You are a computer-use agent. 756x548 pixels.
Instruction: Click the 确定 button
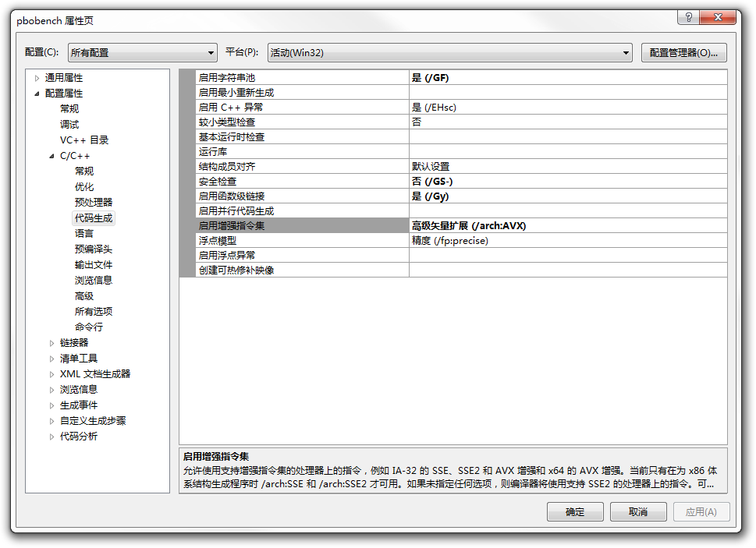click(x=575, y=512)
